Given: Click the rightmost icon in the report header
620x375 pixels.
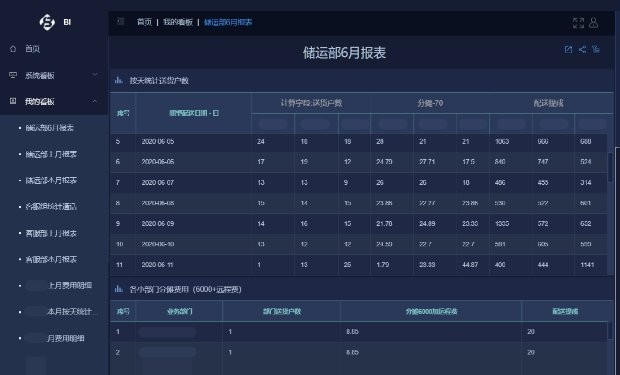Looking at the screenshot, I should (x=596, y=49).
